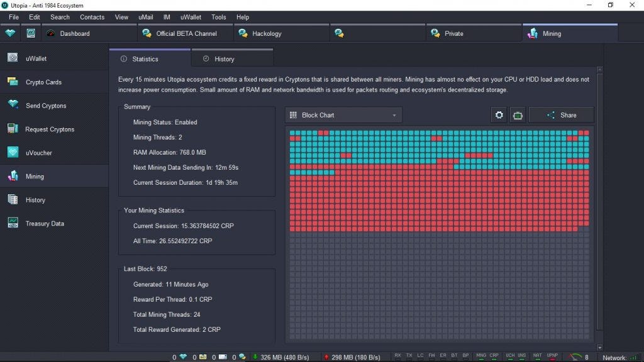Open the unnamed channel tab
Viewport: 644px width, 362px height.
point(377,33)
